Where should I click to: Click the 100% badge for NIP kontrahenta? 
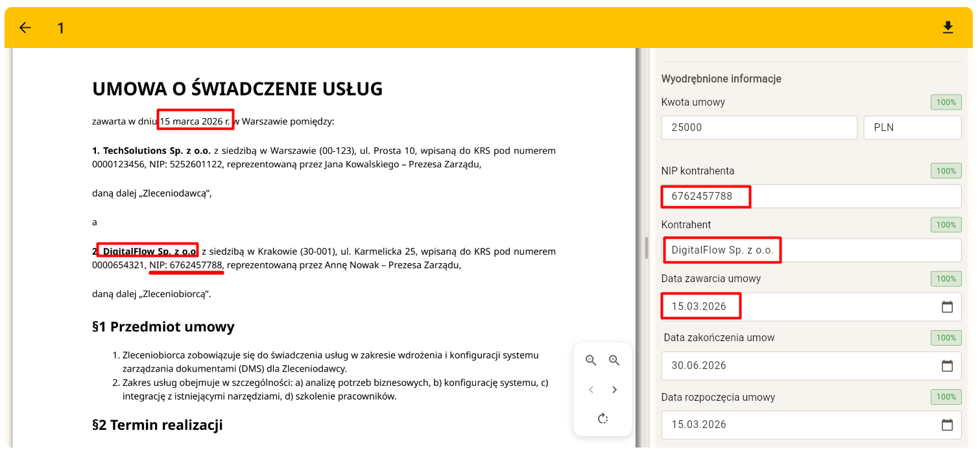[946, 171]
